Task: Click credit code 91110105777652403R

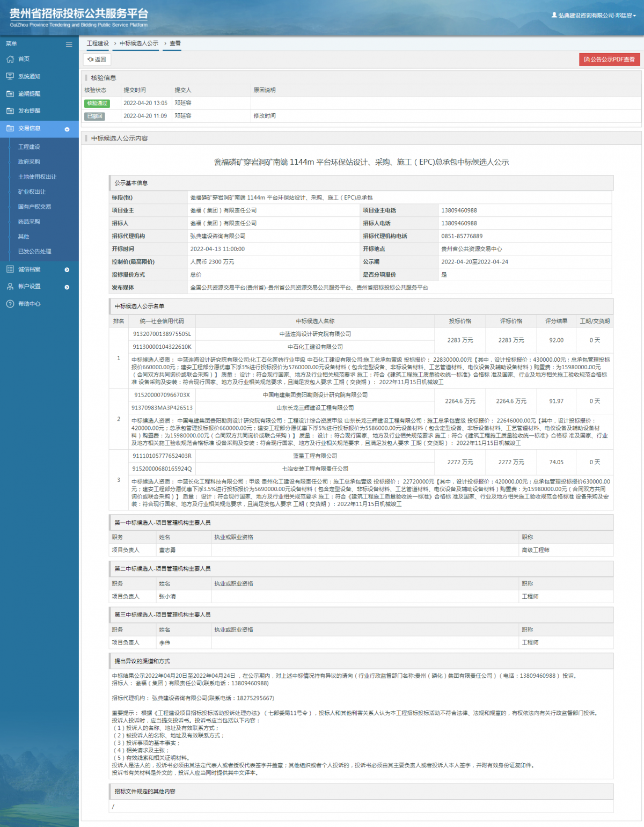Action: pos(162,456)
